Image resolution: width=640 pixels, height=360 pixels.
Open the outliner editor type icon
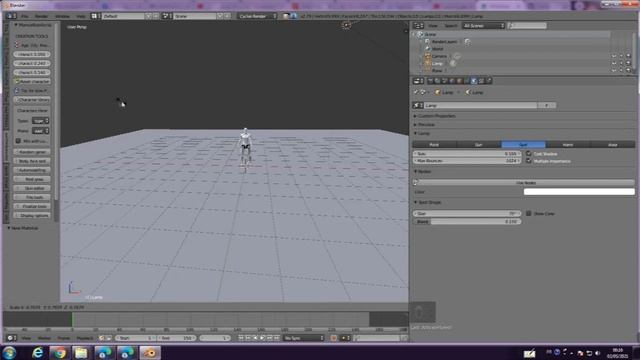pyautogui.click(x=418, y=25)
